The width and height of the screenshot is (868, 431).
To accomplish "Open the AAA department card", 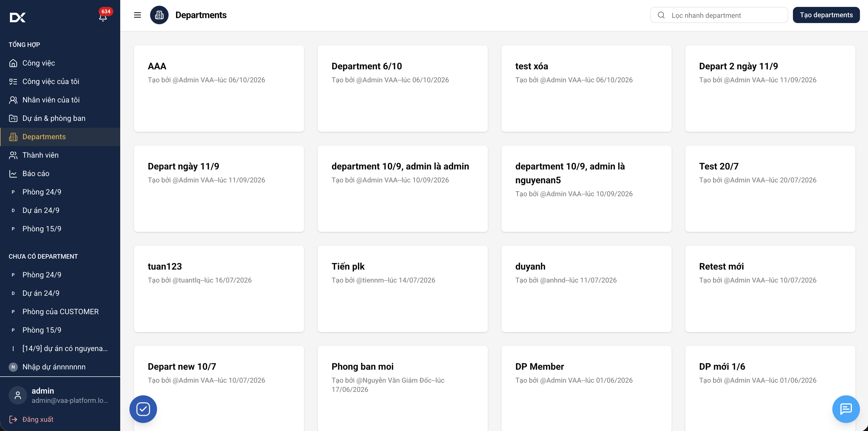I will (x=219, y=89).
